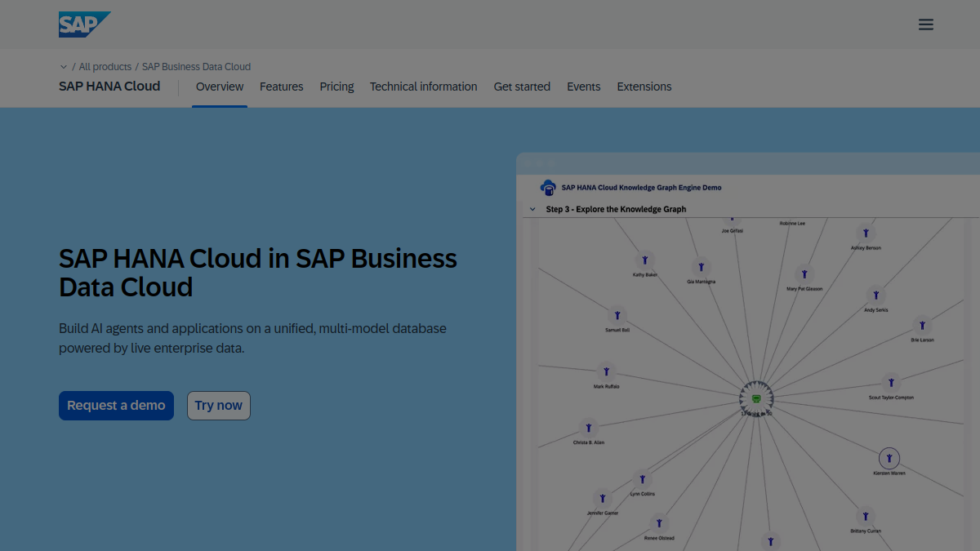Select the Get started tab

click(522, 87)
